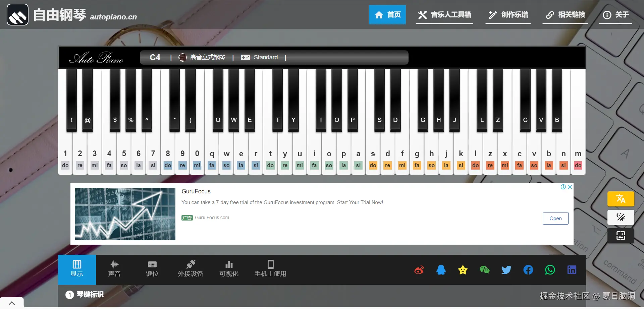Play the black key labeled %
Image resolution: width=644 pixels, height=309 pixels.
131,100
